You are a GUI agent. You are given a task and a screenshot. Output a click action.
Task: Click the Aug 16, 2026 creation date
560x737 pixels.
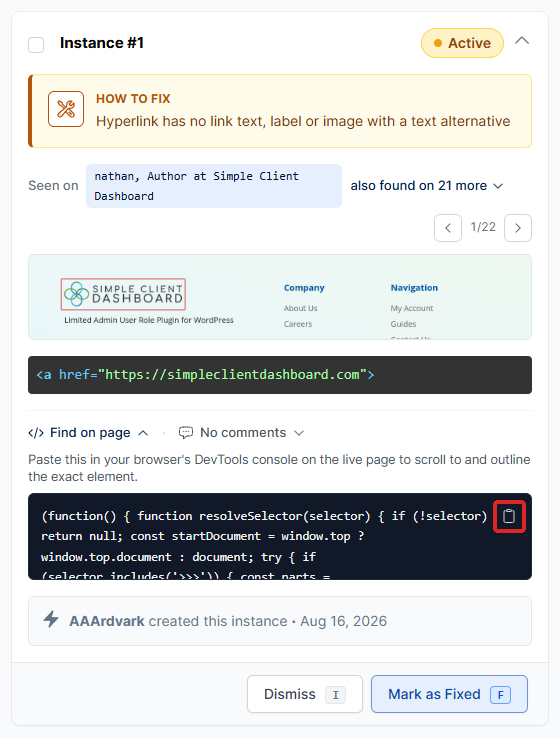click(343, 621)
